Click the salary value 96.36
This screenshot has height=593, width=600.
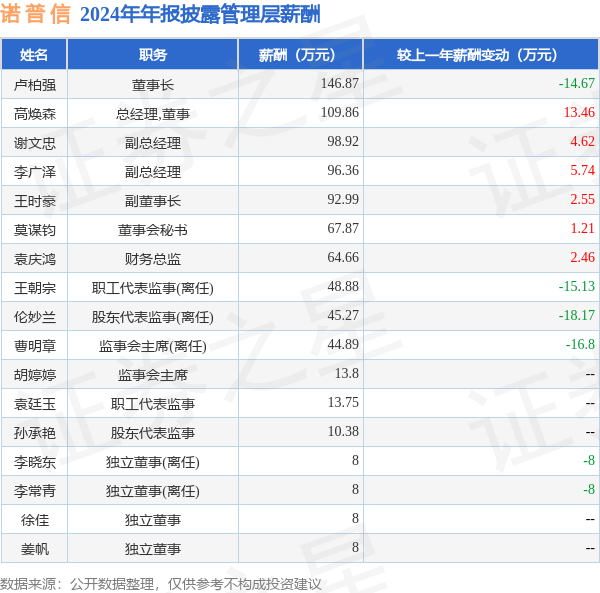pyautogui.click(x=343, y=170)
